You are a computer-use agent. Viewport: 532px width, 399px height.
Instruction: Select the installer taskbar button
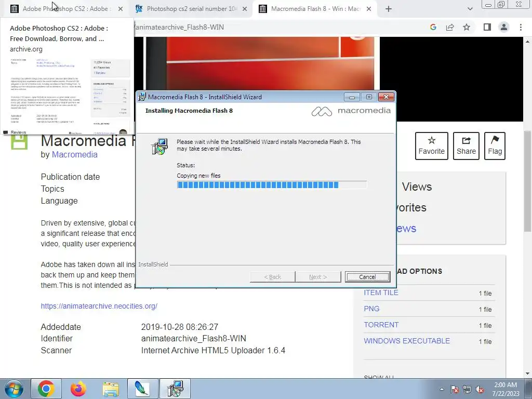(175, 389)
